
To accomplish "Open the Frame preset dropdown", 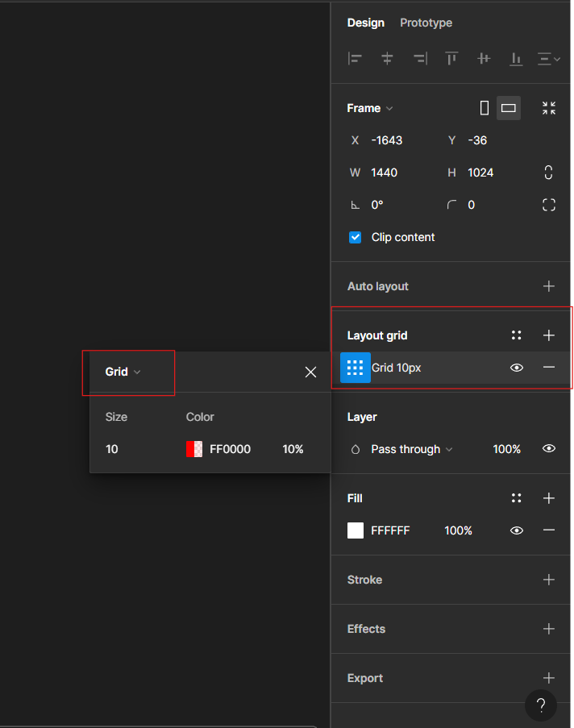I will [370, 108].
